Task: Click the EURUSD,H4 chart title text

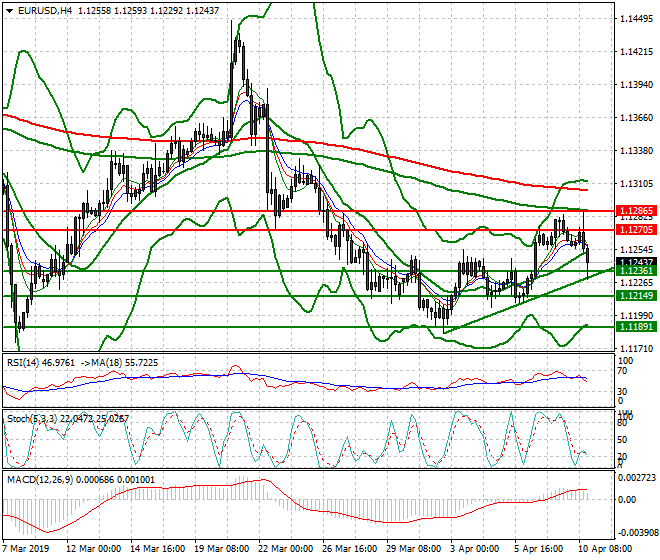Action: tap(45, 11)
